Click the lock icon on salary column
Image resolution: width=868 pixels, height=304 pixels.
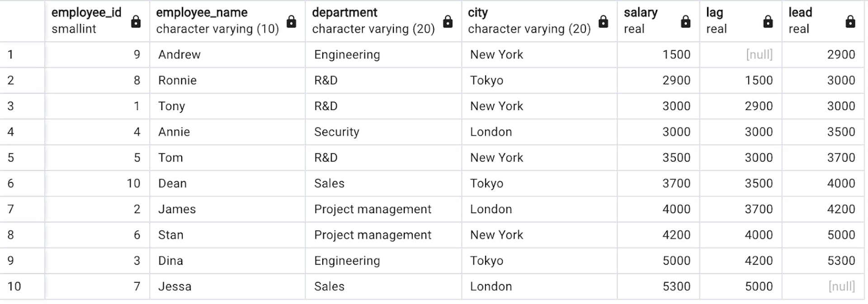pos(685,21)
